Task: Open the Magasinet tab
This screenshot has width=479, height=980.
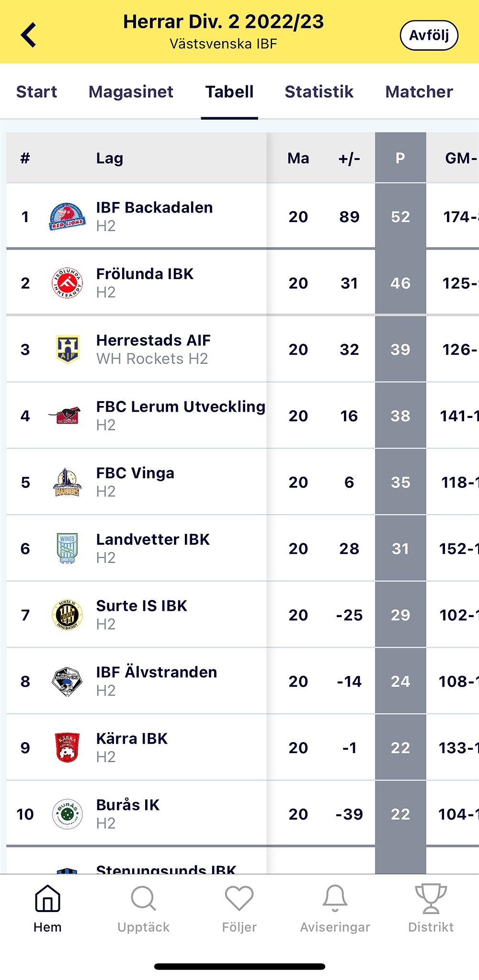Action: click(x=131, y=91)
